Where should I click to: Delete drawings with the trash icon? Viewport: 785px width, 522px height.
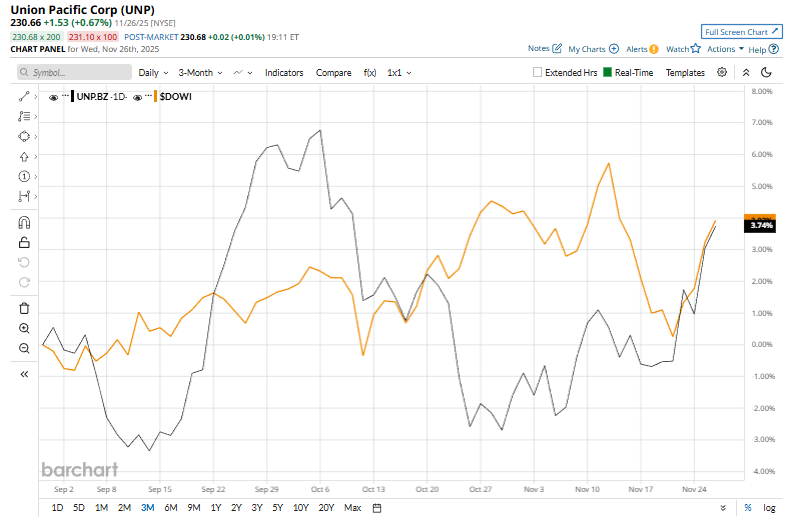point(24,308)
